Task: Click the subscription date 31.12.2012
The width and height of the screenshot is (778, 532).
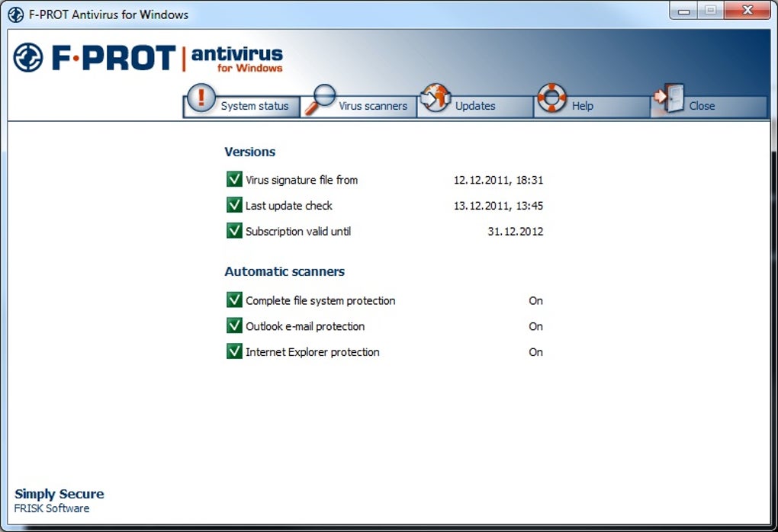Action: [x=516, y=232]
